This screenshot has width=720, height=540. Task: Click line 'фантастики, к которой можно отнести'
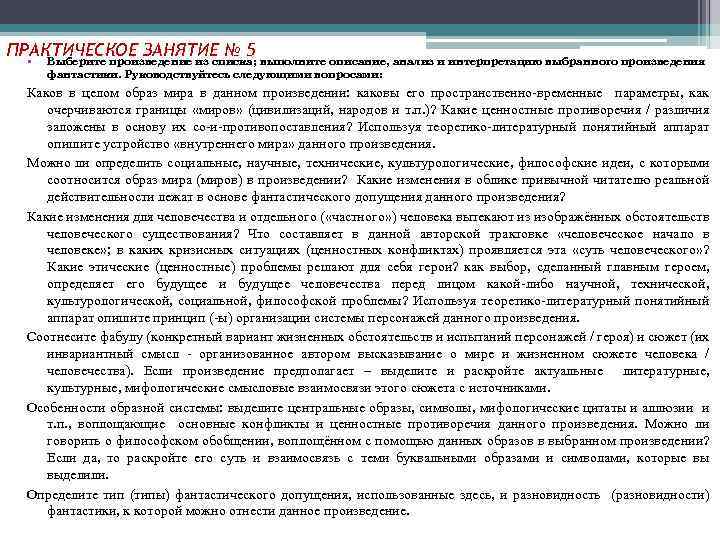click(228, 512)
